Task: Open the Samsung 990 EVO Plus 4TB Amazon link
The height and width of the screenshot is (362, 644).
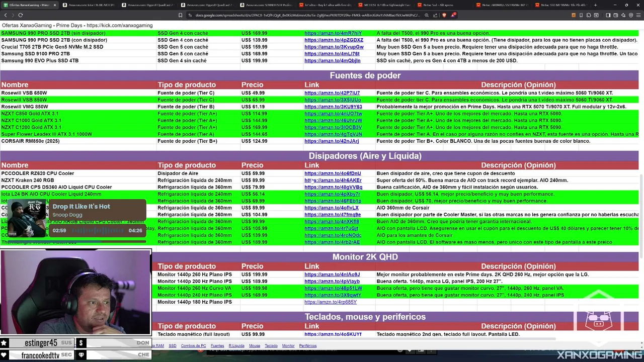Action: tap(332, 61)
